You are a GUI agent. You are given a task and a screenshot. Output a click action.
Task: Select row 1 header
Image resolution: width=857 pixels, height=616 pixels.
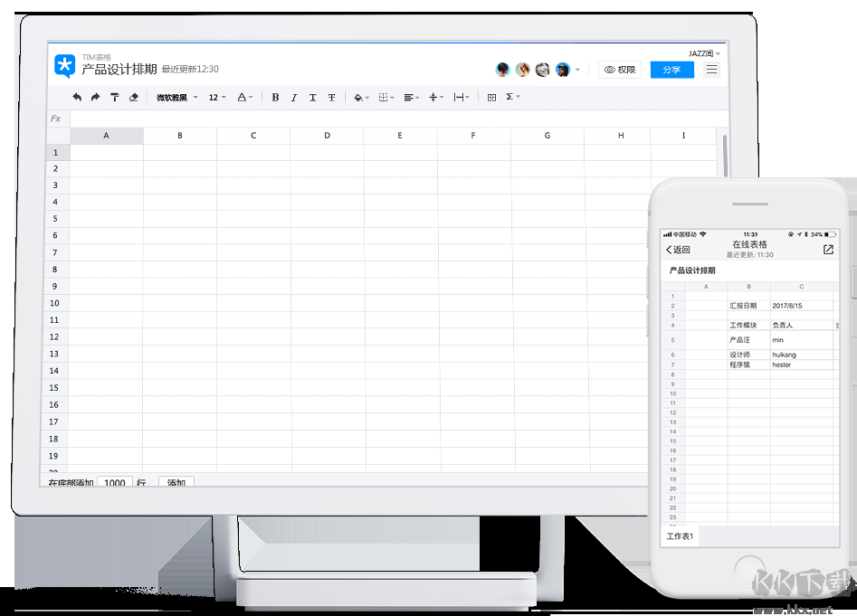pyautogui.click(x=56, y=152)
